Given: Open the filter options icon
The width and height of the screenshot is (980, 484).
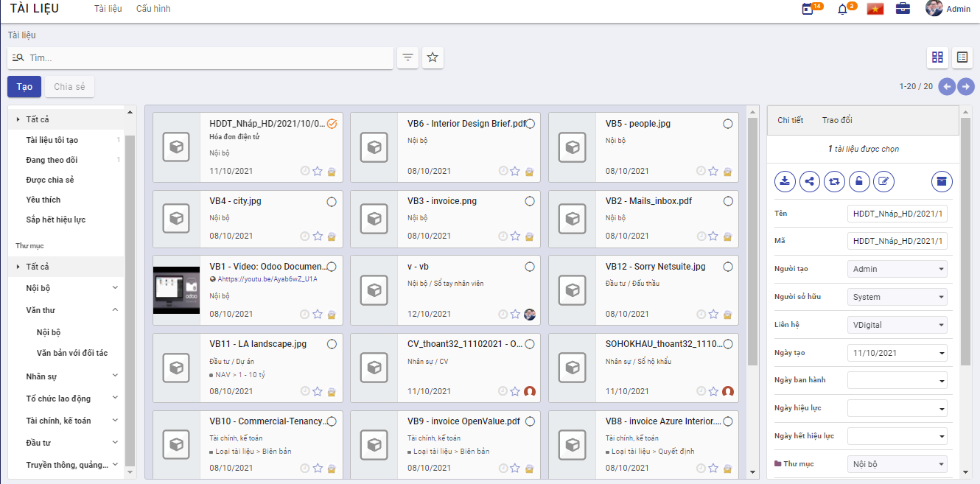Looking at the screenshot, I should [407, 57].
